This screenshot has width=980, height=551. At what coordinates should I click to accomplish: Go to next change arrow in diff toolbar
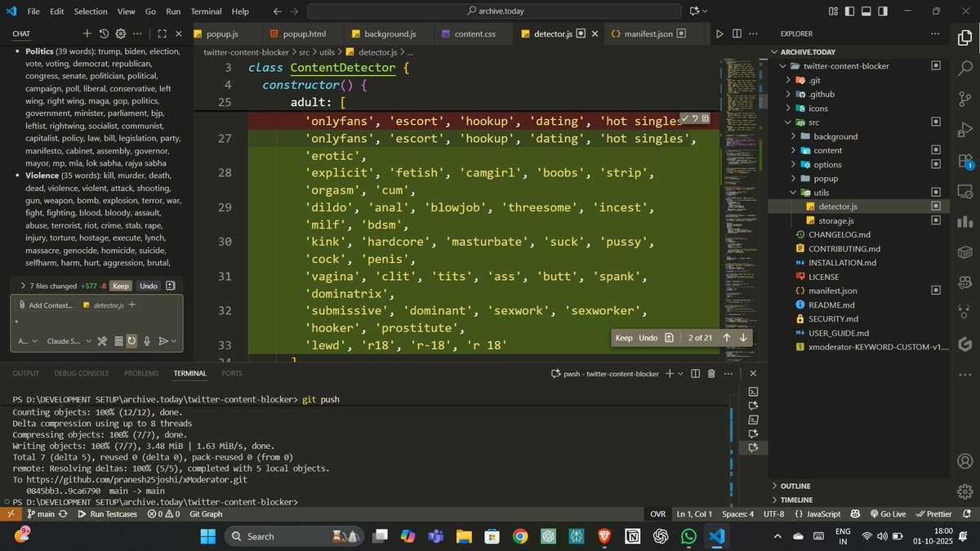pos(743,337)
